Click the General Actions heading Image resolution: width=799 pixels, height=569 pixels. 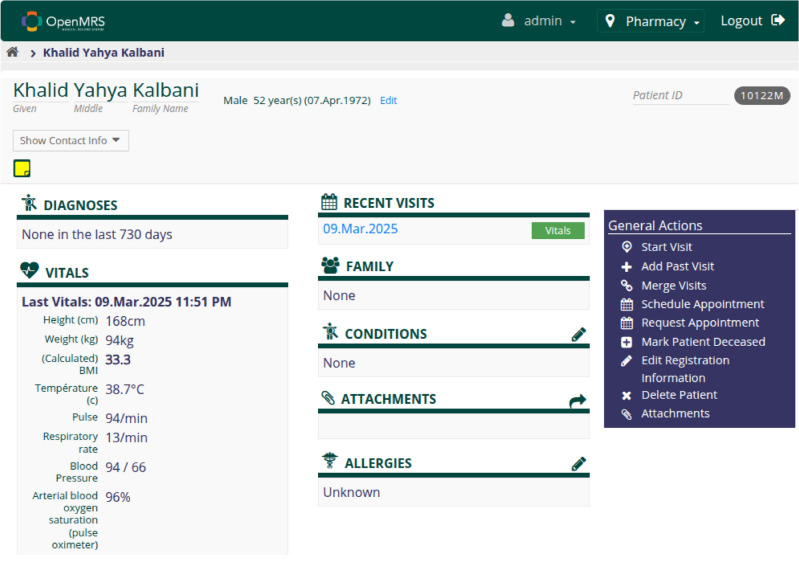click(655, 226)
